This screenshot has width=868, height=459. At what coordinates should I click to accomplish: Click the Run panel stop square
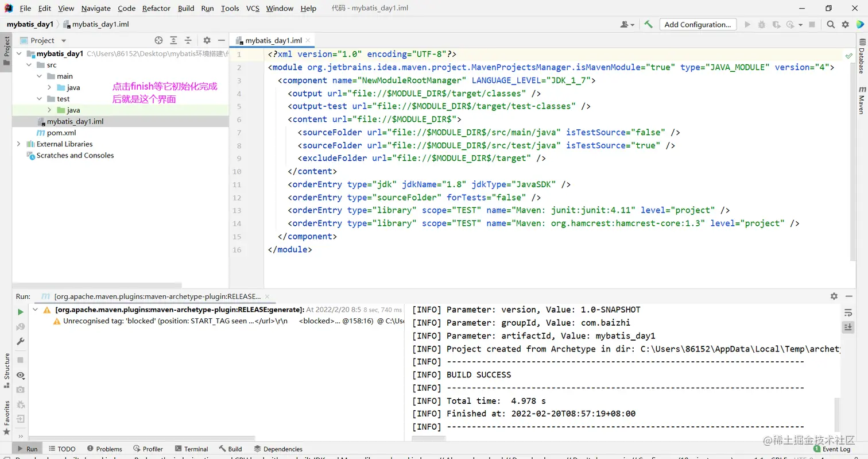(x=20, y=360)
